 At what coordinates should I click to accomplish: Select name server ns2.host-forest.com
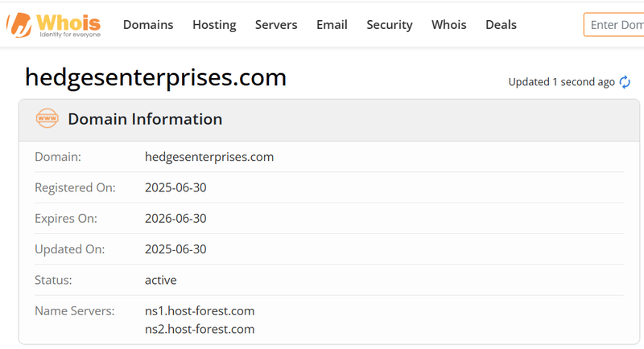tap(200, 329)
